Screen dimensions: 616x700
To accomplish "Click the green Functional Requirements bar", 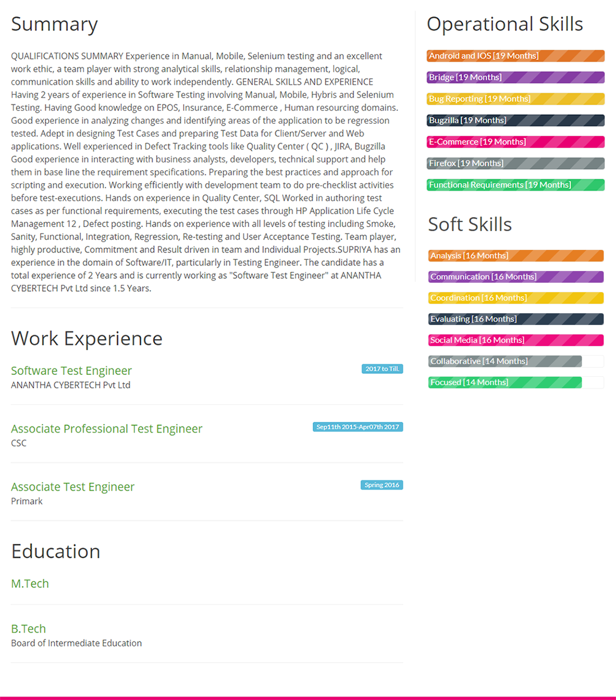I will (515, 185).
